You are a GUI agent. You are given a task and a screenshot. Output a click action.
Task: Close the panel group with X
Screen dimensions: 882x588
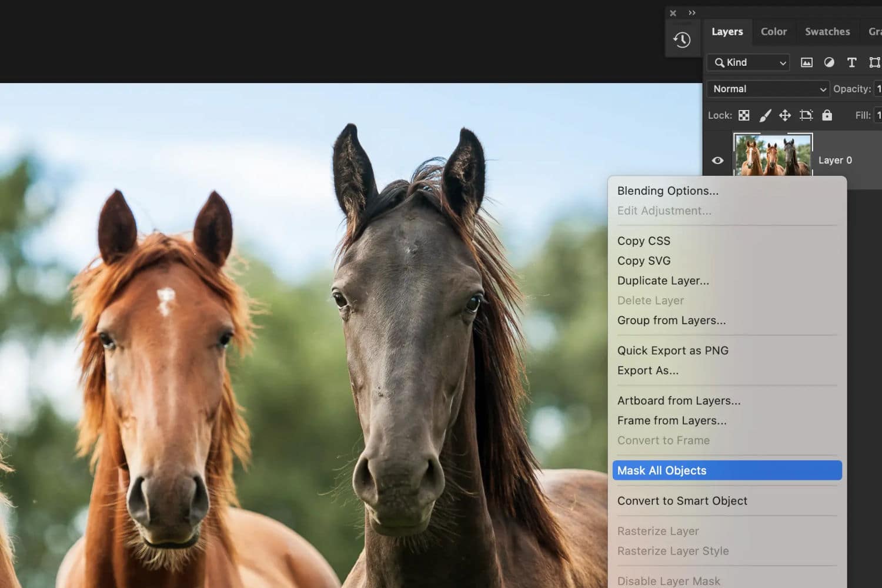coord(673,13)
